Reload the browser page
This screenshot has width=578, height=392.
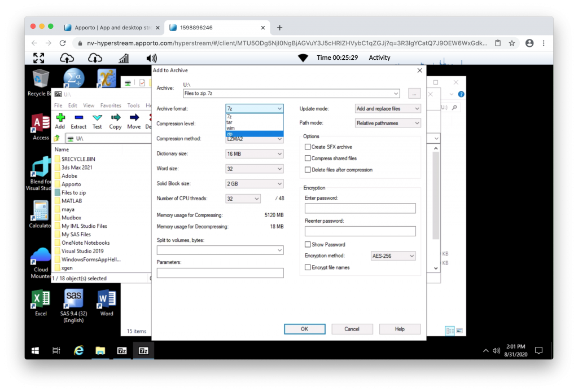click(63, 43)
